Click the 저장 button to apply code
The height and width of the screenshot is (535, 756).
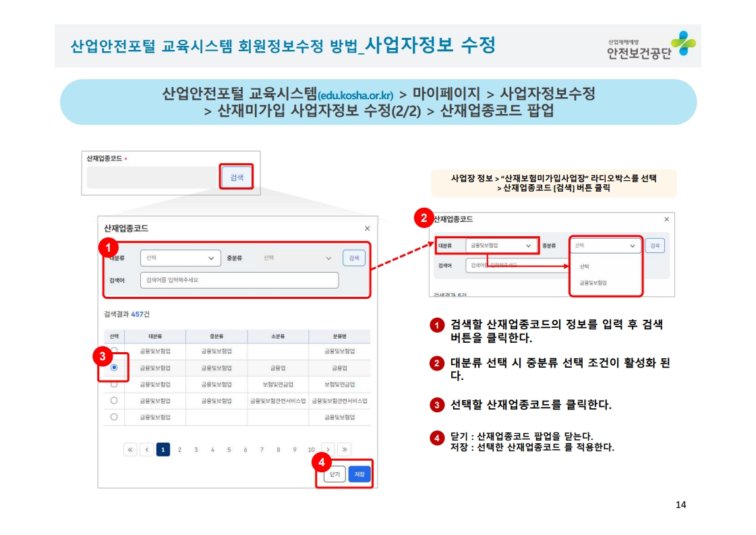pos(359,474)
